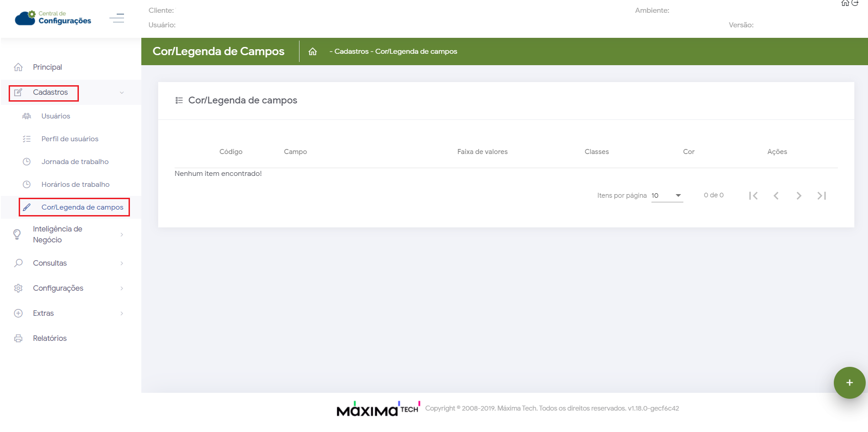Image resolution: width=868 pixels, height=432 pixels.
Task: Click the Código column header
Action: tap(231, 152)
